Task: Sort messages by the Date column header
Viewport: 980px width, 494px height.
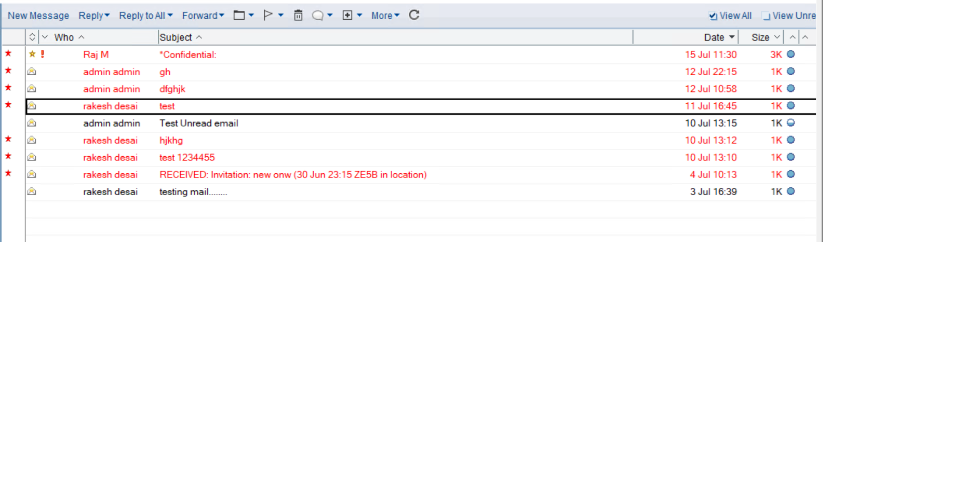Action: [714, 37]
